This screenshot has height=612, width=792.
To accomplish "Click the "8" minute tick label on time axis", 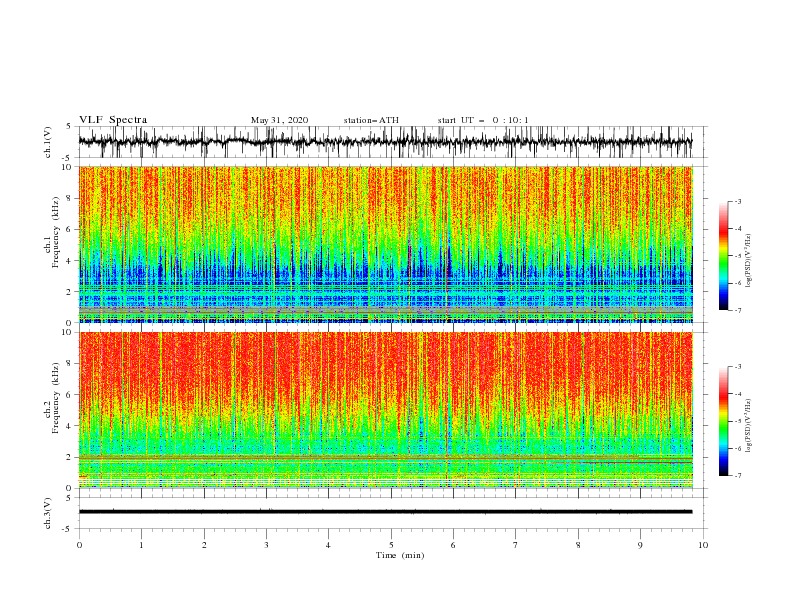I will (578, 545).
